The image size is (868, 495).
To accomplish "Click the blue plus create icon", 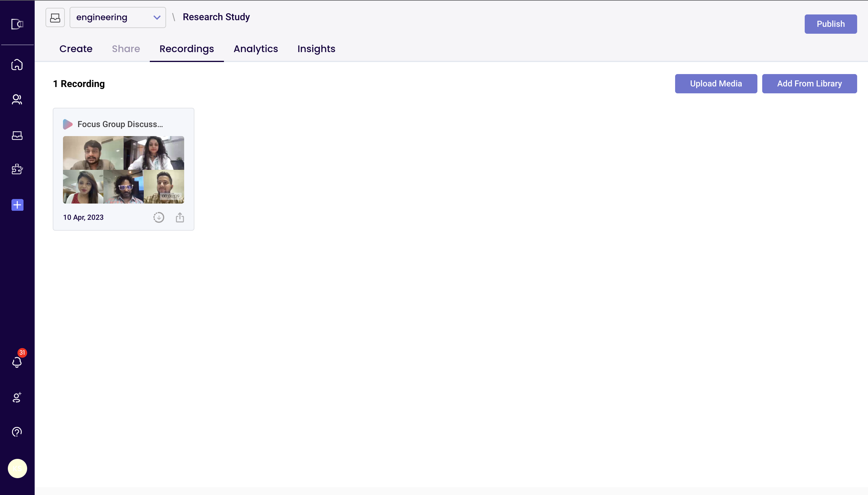I will click(x=17, y=205).
